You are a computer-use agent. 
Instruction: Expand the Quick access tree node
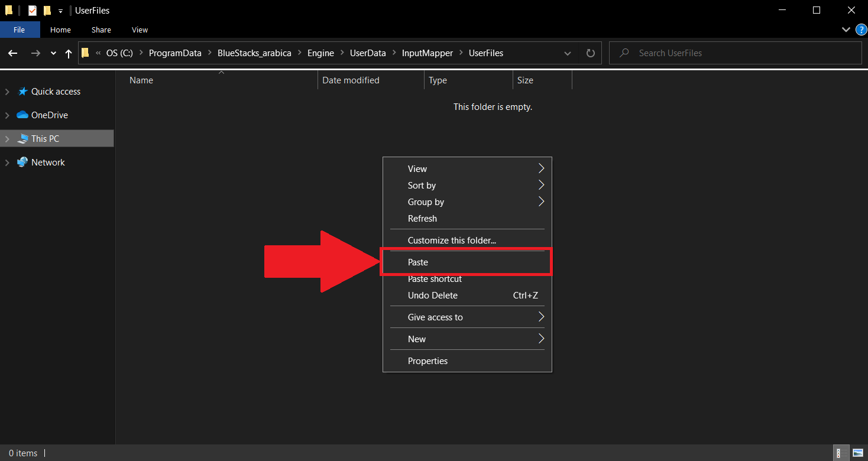click(x=7, y=92)
